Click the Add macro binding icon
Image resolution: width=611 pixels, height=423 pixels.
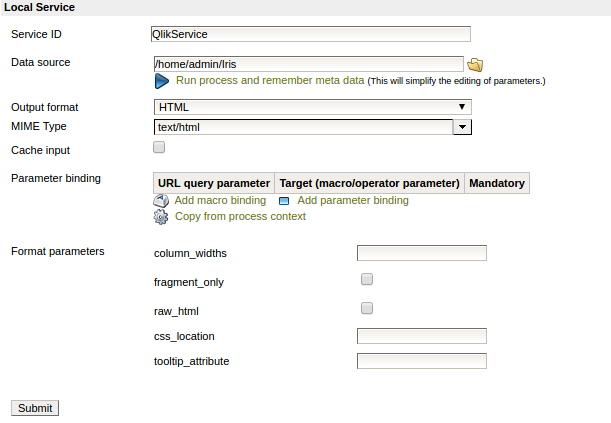pyautogui.click(x=162, y=200)
